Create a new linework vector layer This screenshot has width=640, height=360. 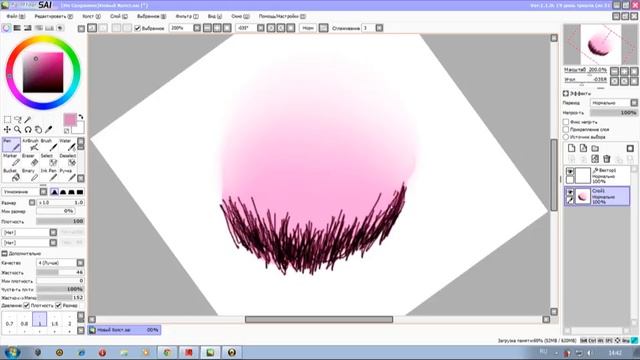click(583, 148)
